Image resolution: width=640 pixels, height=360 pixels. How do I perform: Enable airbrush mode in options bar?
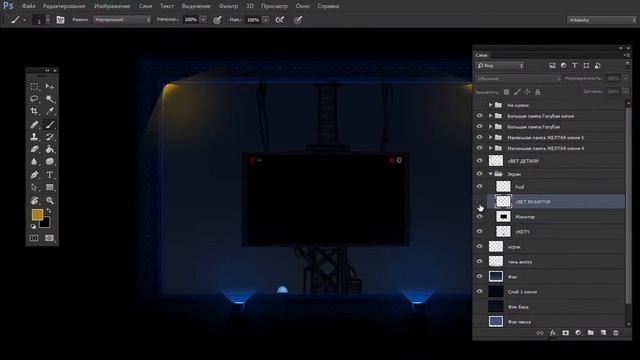click(x=280, y=20)
